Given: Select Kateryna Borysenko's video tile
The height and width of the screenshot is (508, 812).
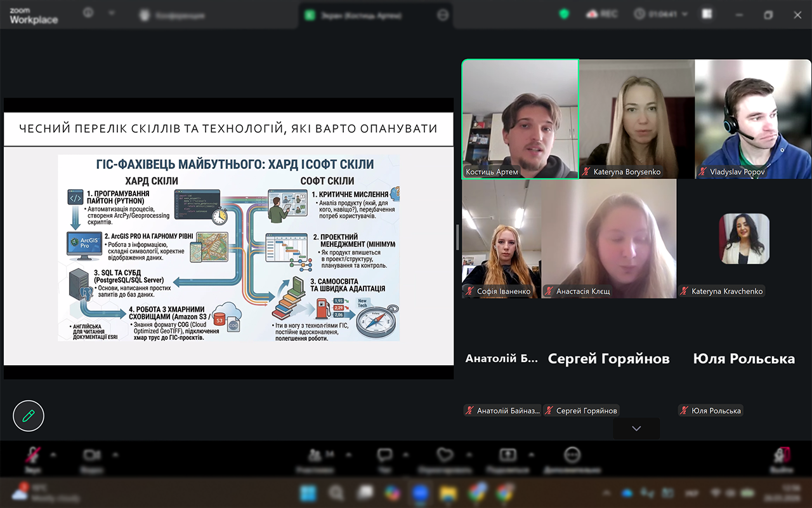Looking at the screenshot, I should click(x=637, y=119).
